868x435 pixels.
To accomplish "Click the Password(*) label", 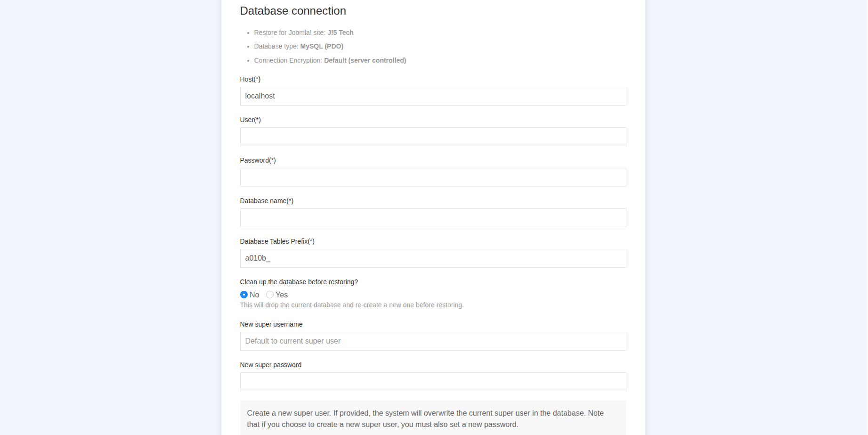I will (258, 160).
